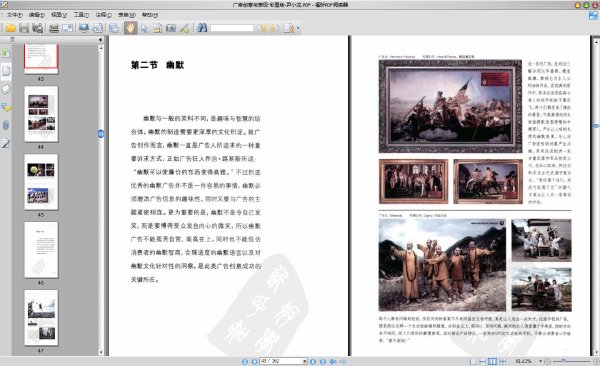
Task: Click the toolbar search input field
Action: tap(232, 28)
